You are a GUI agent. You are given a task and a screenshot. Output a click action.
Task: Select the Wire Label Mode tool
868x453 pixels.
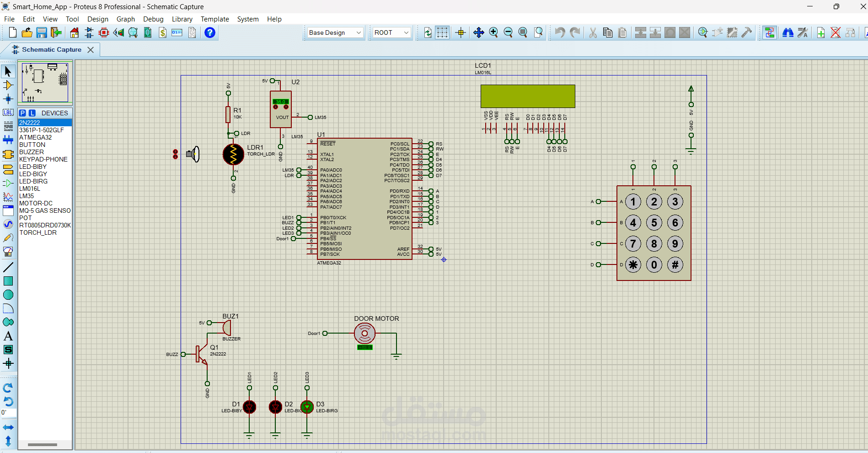(8, 113)
